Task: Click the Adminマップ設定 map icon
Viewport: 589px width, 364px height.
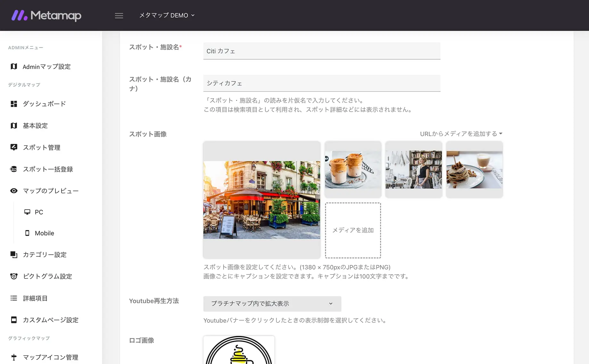Action: tap(14, 66)
